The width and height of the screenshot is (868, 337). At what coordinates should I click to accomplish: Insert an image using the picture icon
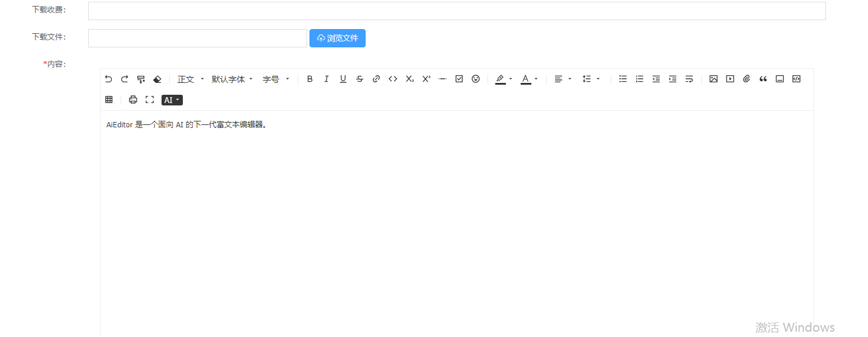click(x=714, y=79)
